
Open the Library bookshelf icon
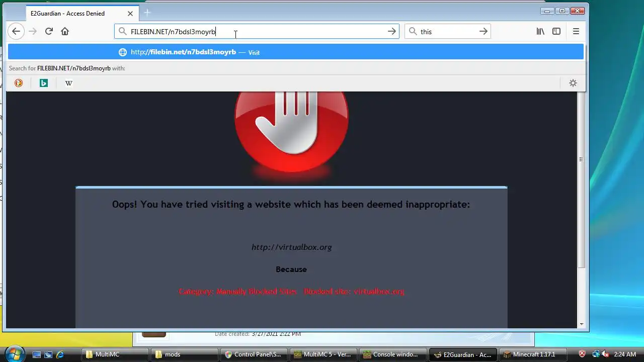point(540,31)
